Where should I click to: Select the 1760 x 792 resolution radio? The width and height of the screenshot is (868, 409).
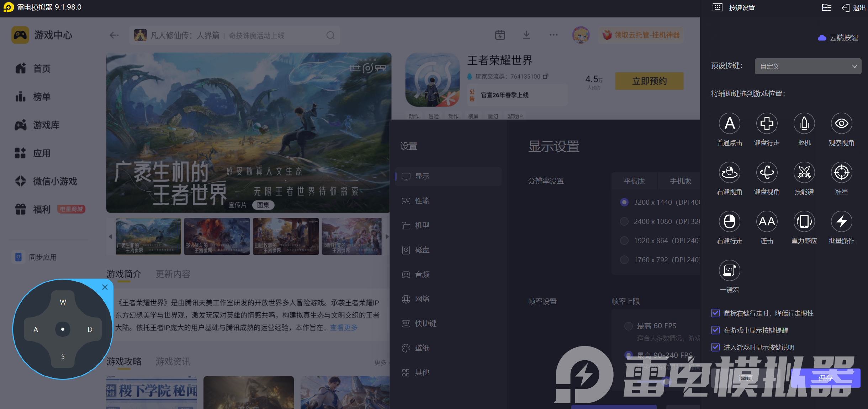click(624, 260)
